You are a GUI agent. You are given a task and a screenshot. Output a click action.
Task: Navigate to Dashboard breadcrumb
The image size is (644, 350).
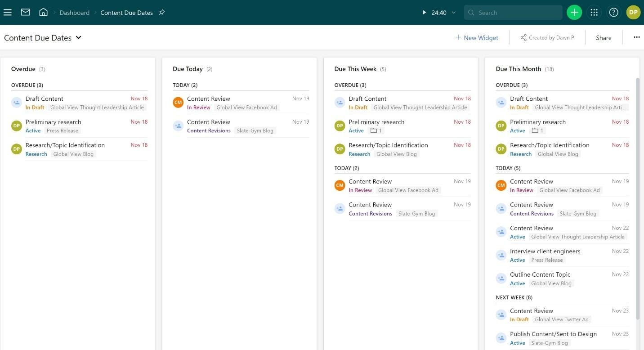point(74,13)
